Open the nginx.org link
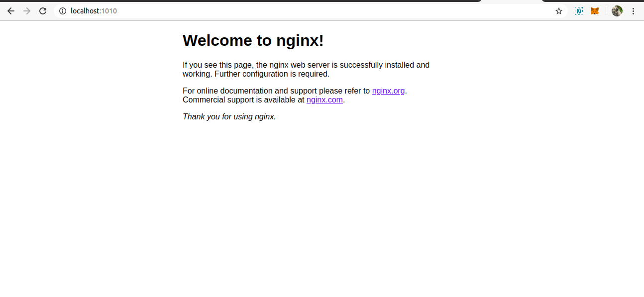The image size is (644, 297). point(388,91)
